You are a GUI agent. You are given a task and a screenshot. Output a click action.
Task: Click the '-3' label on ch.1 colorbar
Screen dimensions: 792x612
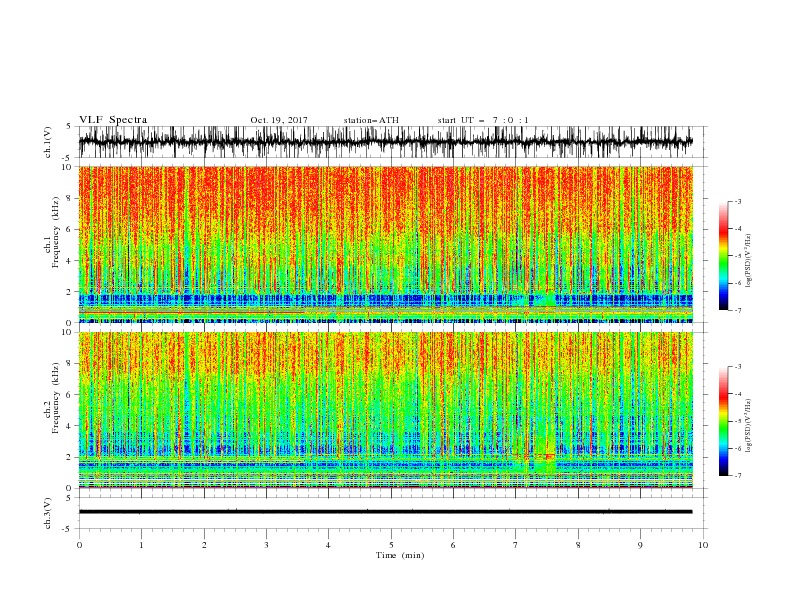click(x=738, y=201)
